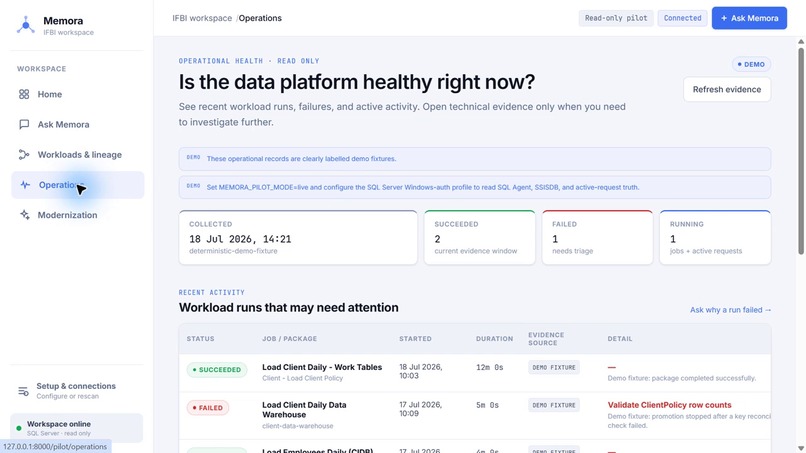The width and height of the screenshot is (806, 453).
Task: Click the Workspace online status card
Action: pyautogui.click(x=77, y=428)
